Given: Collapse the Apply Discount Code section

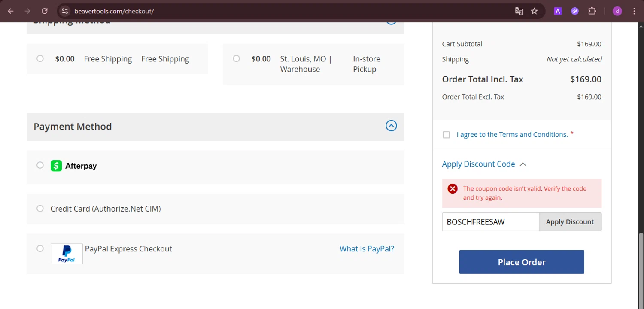Looking at the screenshot, I should [x=523, y=164].
